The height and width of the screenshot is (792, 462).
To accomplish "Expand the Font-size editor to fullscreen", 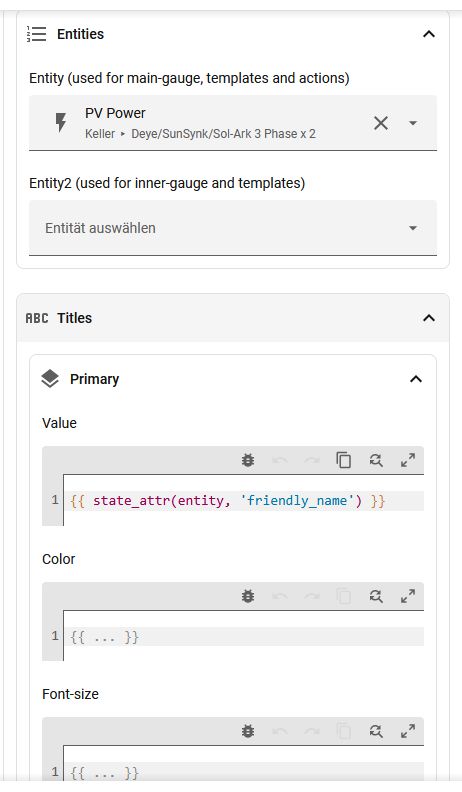I will pos(408,731).
